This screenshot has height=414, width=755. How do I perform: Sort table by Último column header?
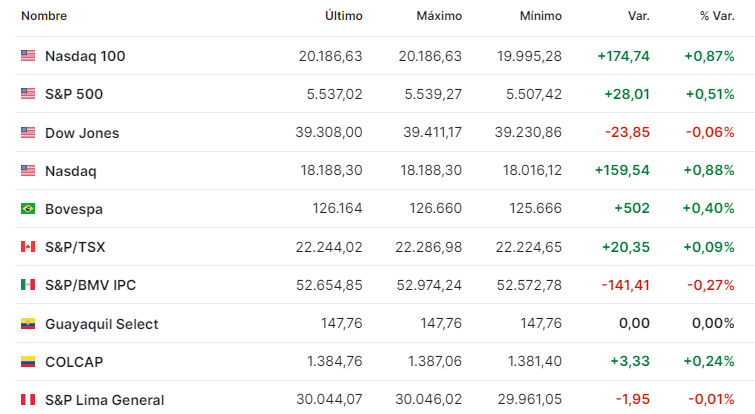[344, 16]
